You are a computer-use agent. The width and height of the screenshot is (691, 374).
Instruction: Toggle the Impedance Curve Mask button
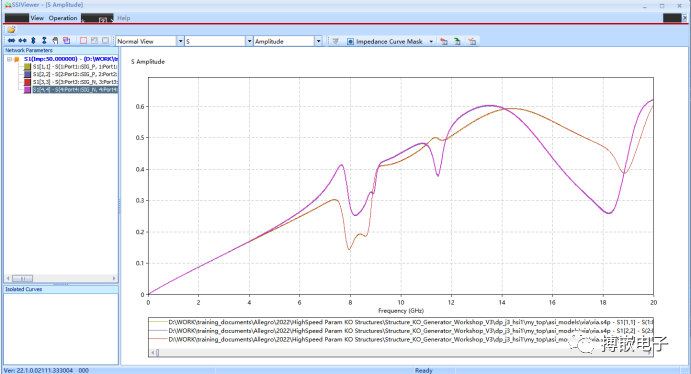(385, 41)
